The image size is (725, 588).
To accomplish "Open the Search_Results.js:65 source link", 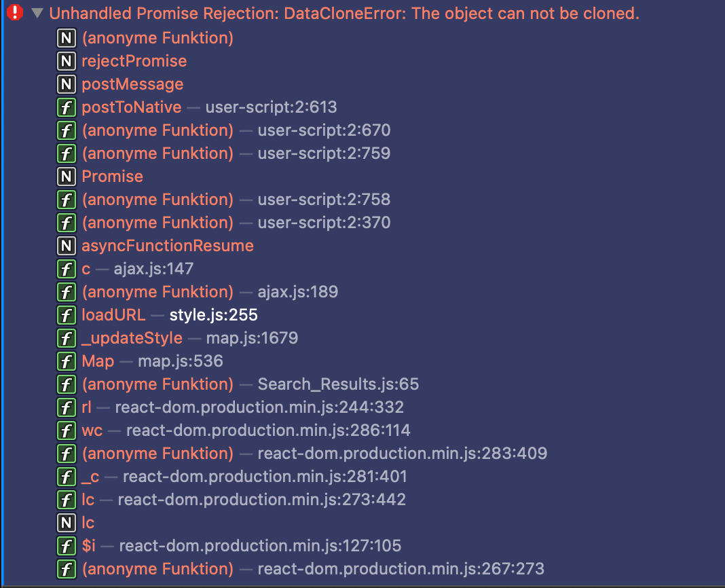I will tap(338, 384).
